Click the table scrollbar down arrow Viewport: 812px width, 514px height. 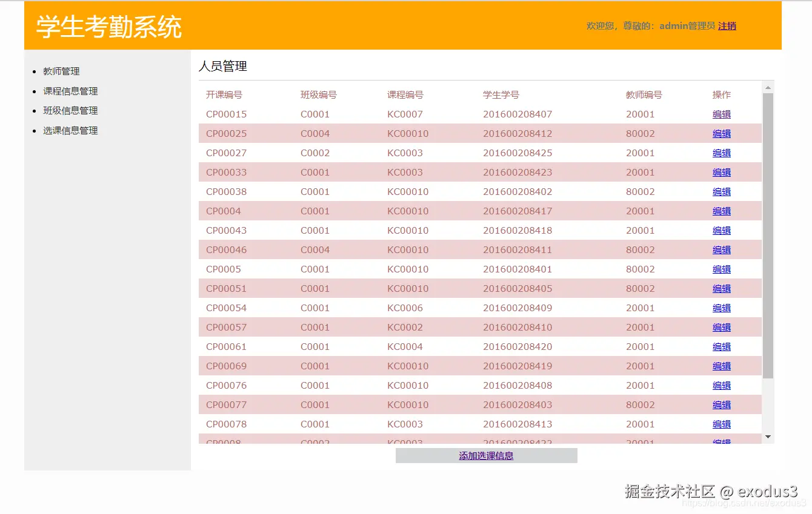click(768, 437)
